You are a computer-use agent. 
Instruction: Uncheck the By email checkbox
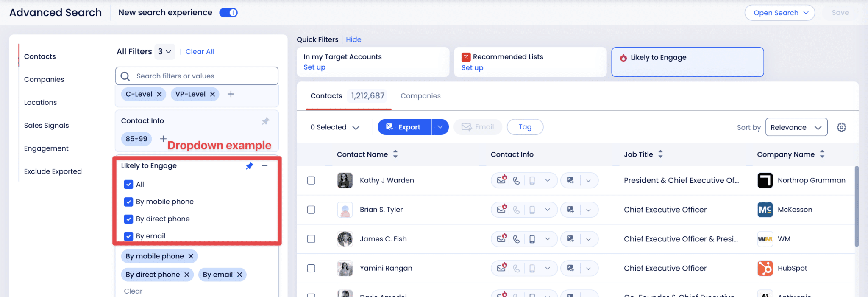coord(128,236)
